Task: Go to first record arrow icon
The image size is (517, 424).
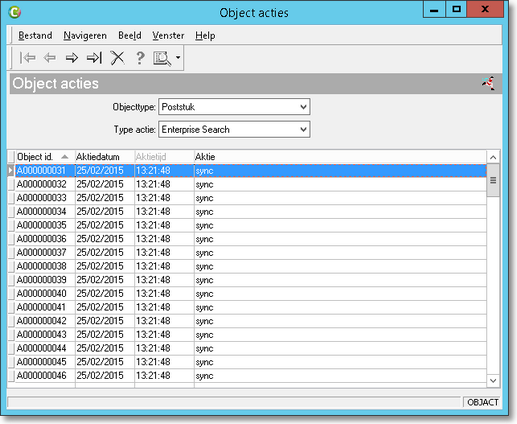Action: pyautogui.click(x=27, y=58)
